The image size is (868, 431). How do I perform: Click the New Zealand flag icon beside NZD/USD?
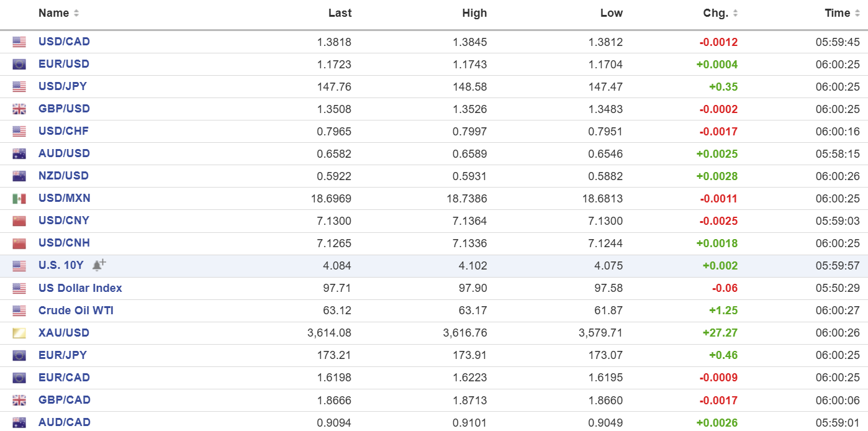pyautogui.click(x=19, y=176)
